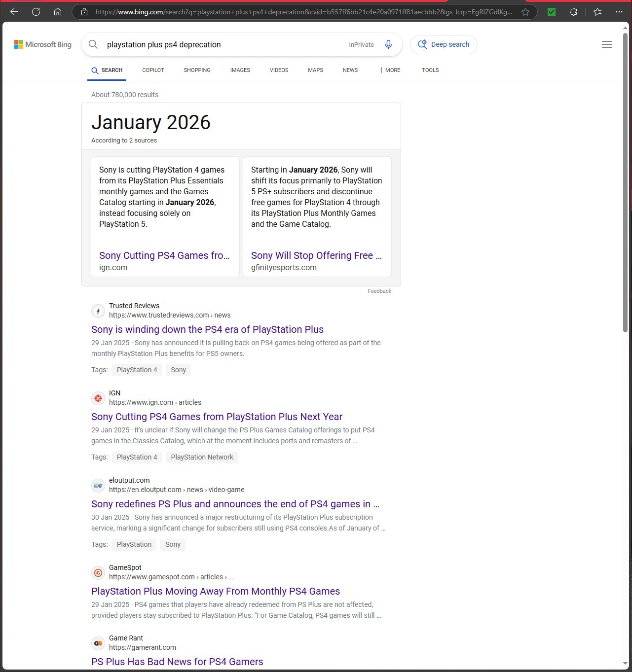Switch to the NEWS tab
The height and width of the screenshot is (672, 632).
tap(350, 70)
